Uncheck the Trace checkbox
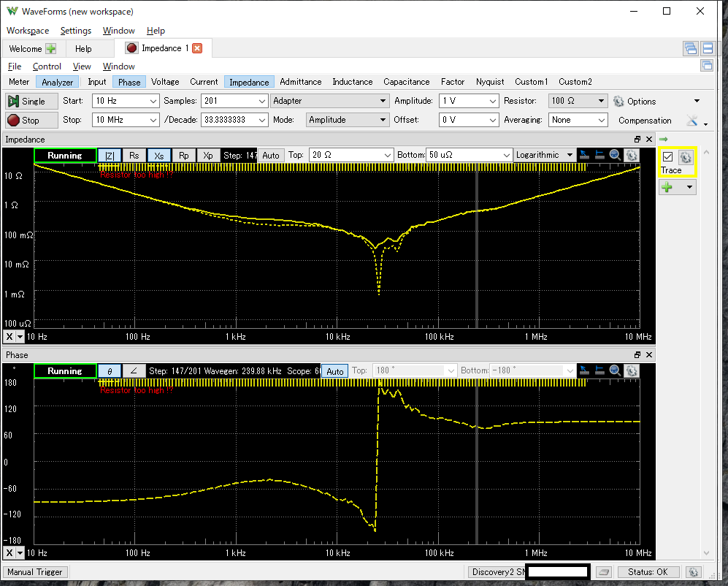Screen dimensions: 728x586 click(667, 157)
